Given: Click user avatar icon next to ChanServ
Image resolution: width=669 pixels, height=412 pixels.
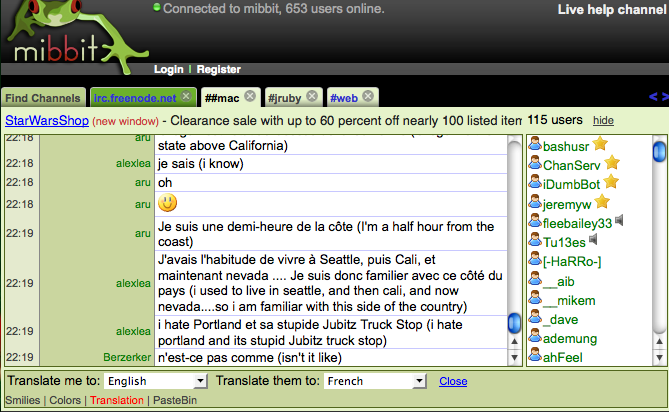Looking at the screenshot, I should coord(535,163).
